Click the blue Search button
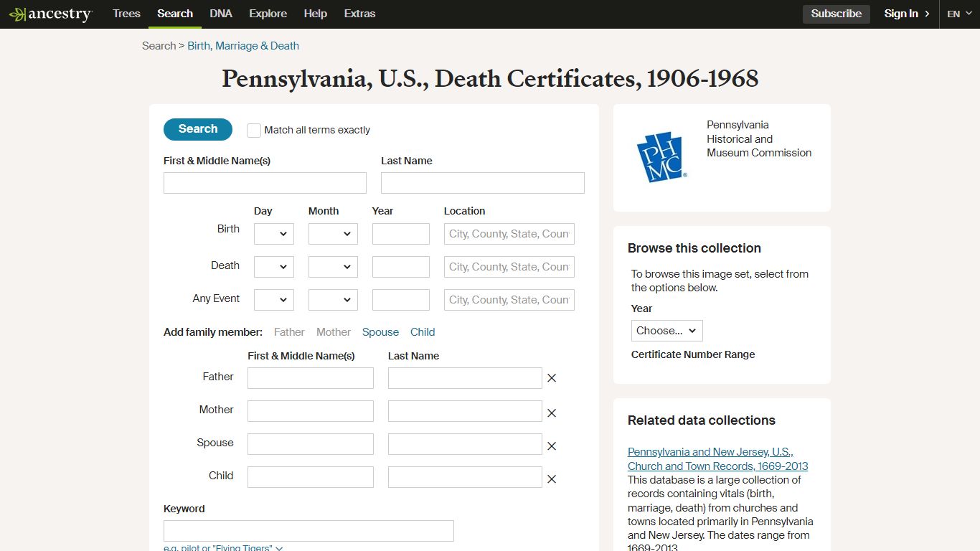Viewport: 980px width, 551px height. tap(198, 129)
